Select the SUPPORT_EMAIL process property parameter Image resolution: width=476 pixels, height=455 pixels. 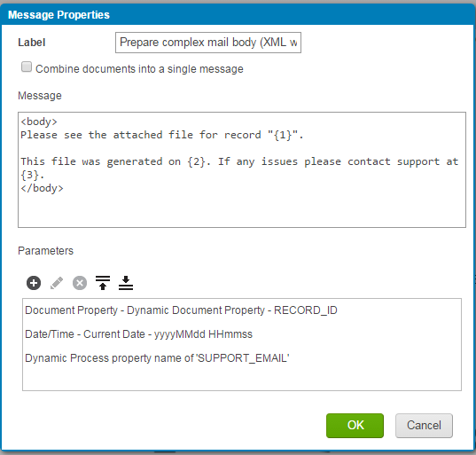coord(157,358)
